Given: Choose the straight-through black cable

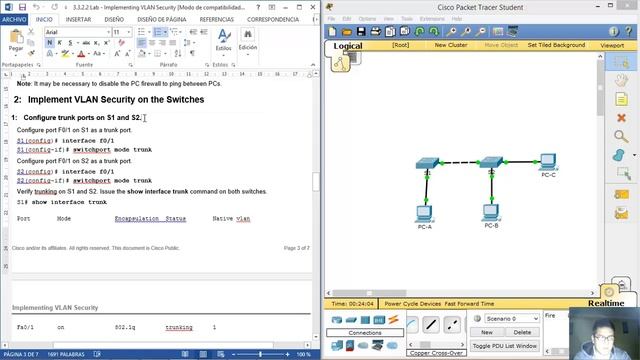Looking at the screenshot, I should 431,324.
